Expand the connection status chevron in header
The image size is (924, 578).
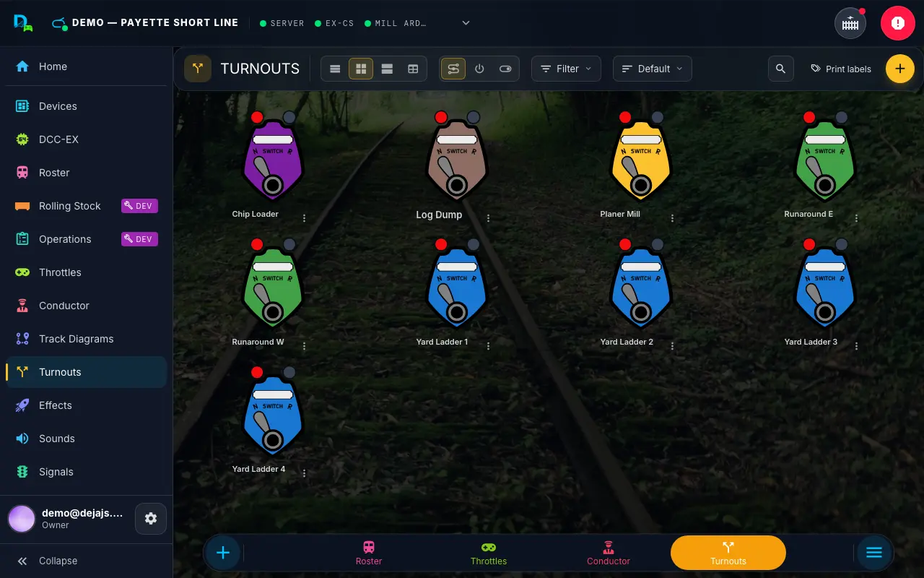click(x=466, y=23)
